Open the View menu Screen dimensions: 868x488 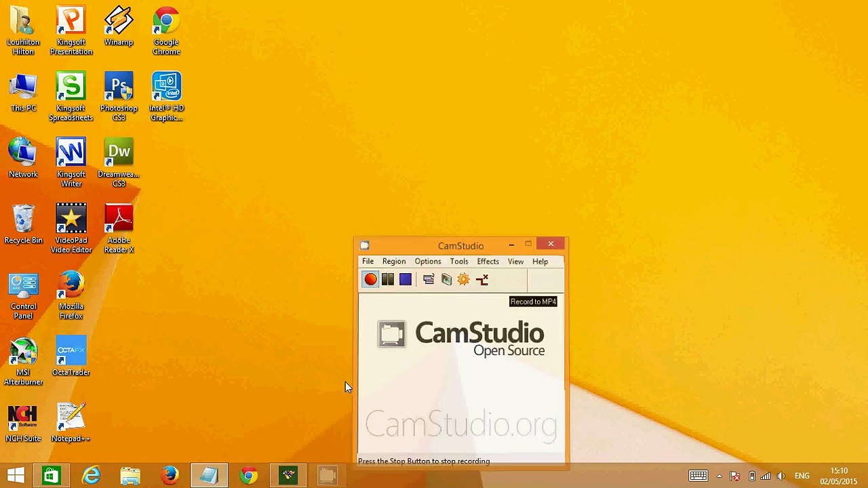[515, 261]
